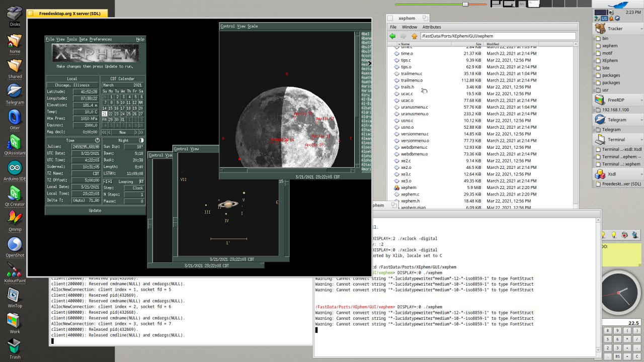Toggle the 1:1 looping button in XEphem
The height and width of the screenshot is (362, 644).
[x=107, y=182]
